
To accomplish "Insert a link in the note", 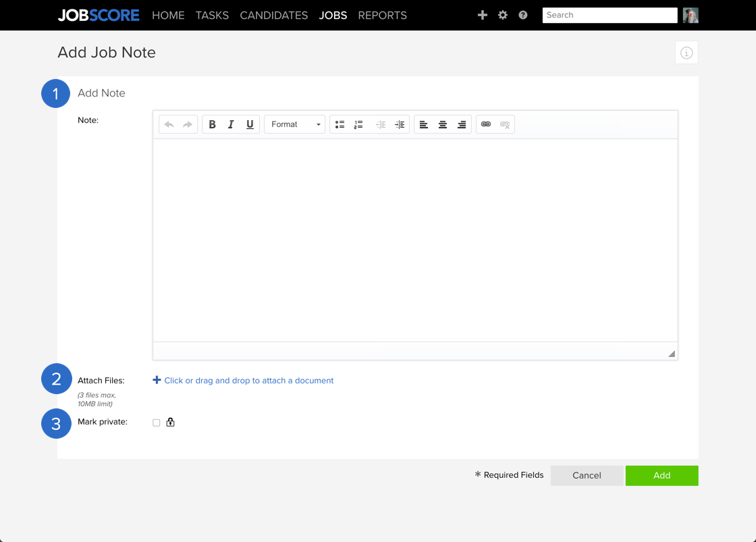I will pos(486,124).
